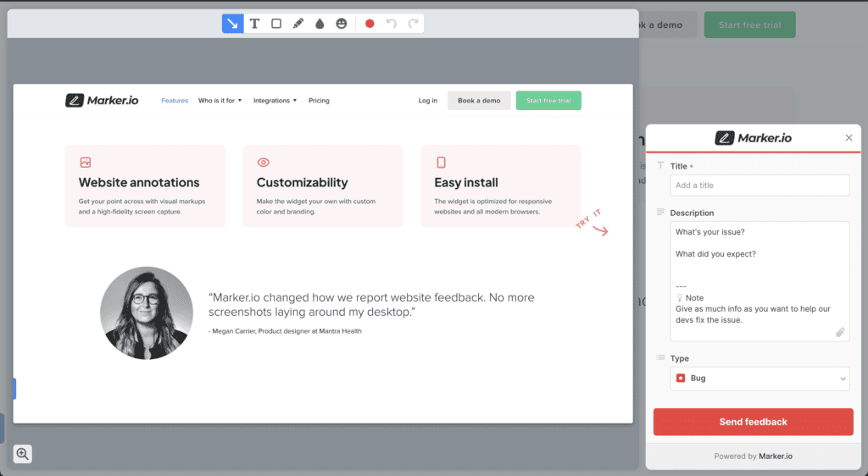Pick the pen drawing tool

298,24
